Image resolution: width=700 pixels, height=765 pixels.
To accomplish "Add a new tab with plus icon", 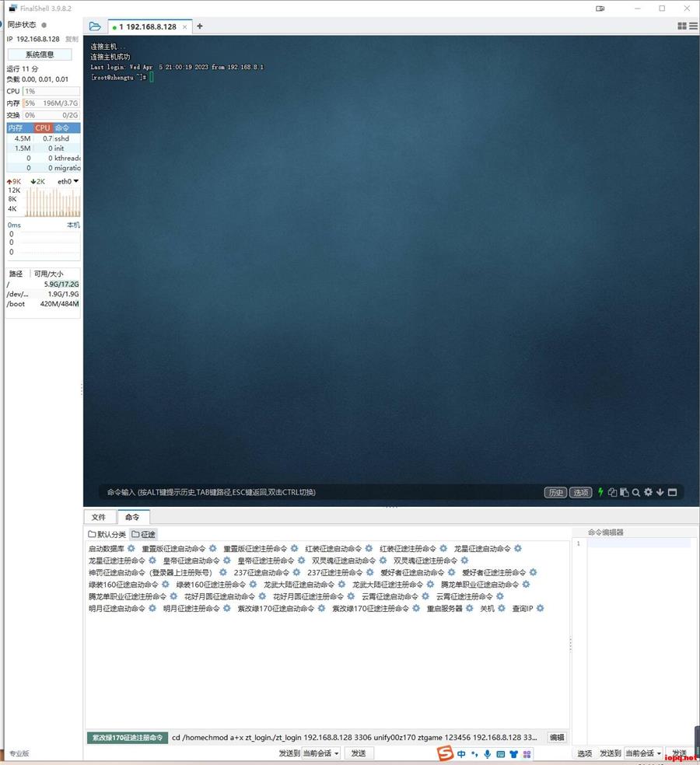I will click(200, 26).
